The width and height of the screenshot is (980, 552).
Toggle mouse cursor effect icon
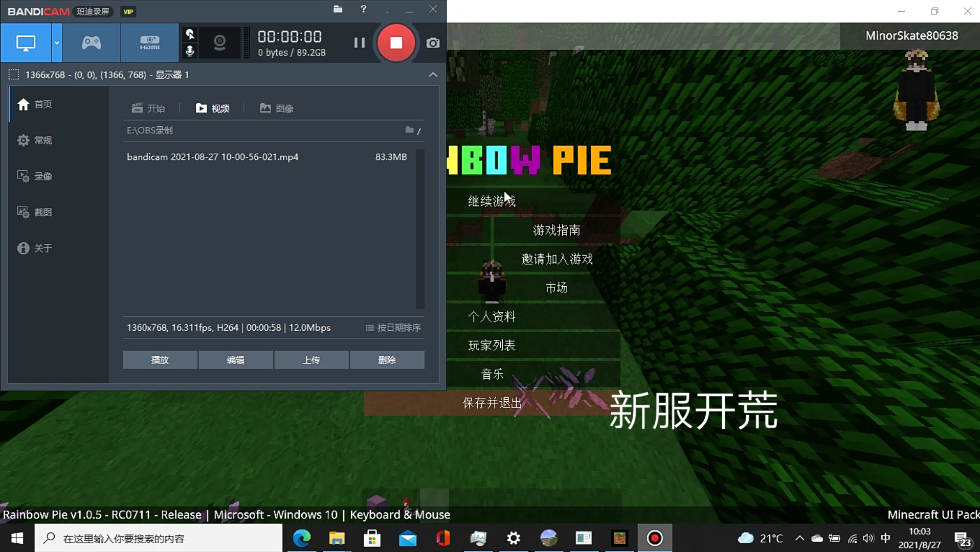point(190,34)
